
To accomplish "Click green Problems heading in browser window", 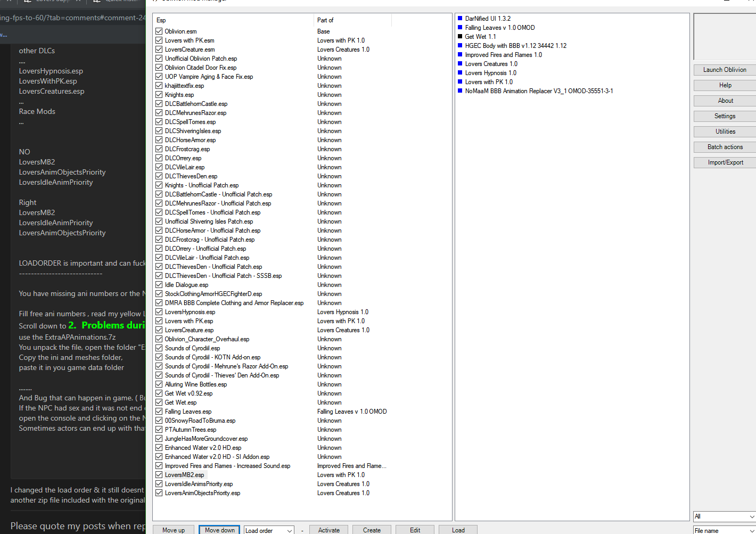I will (106, 325).
